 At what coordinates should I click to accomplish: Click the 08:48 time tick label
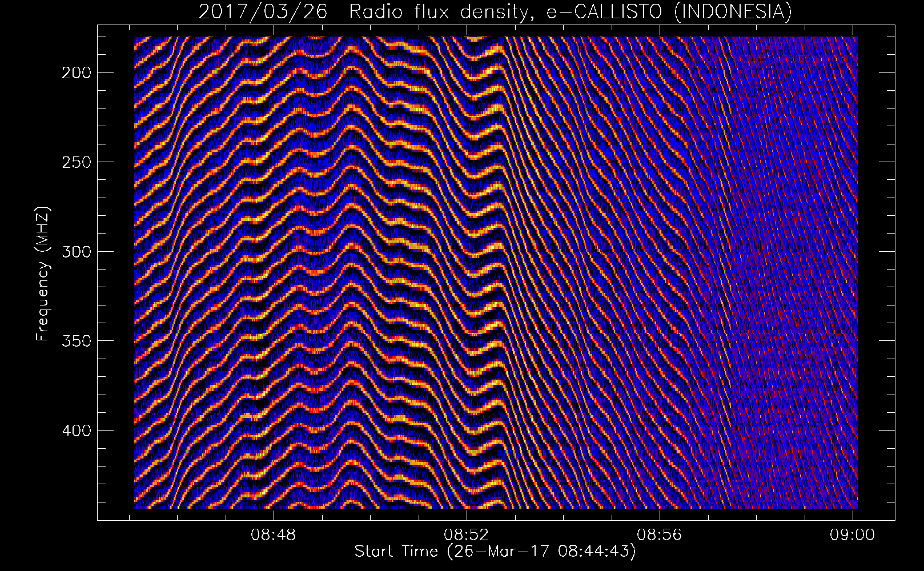tap(274, 534)
